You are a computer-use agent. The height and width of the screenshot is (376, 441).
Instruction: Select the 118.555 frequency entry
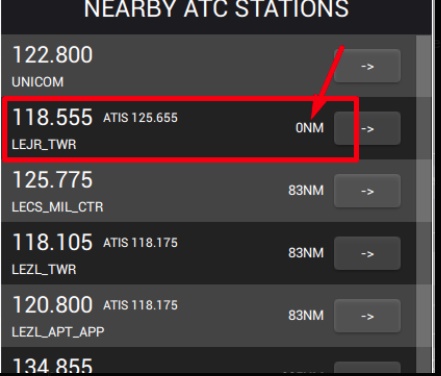52,117
